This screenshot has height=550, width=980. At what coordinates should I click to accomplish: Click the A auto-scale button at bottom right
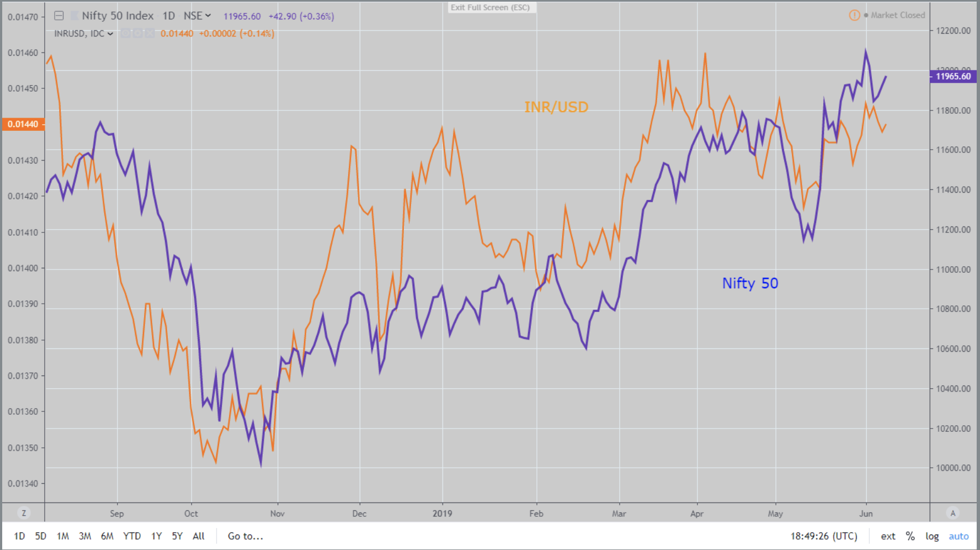(x=952, y=513)
